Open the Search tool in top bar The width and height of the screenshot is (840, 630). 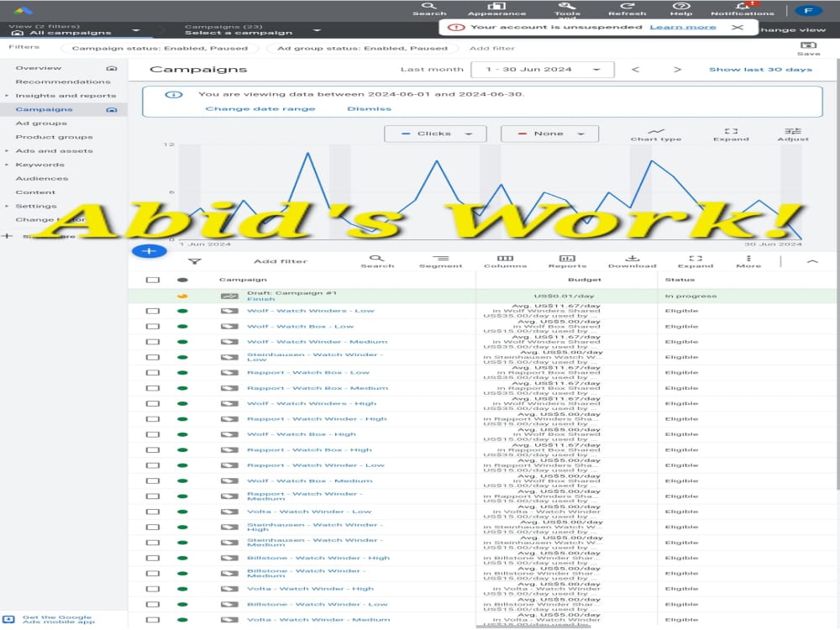429,8
